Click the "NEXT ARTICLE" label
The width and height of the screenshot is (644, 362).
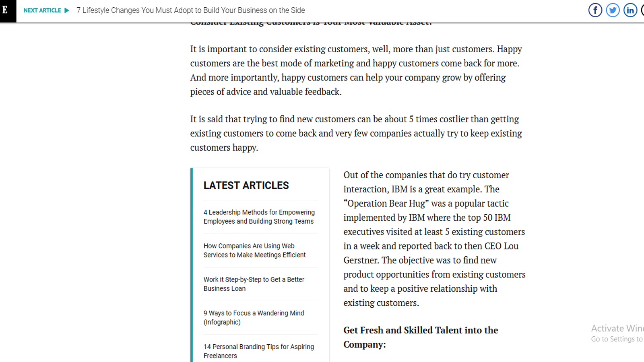pos(42,10)
